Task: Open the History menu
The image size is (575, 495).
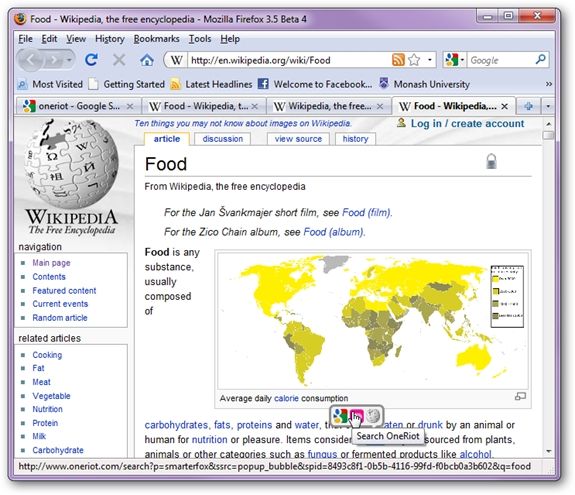Action: (x=110, y=39)
